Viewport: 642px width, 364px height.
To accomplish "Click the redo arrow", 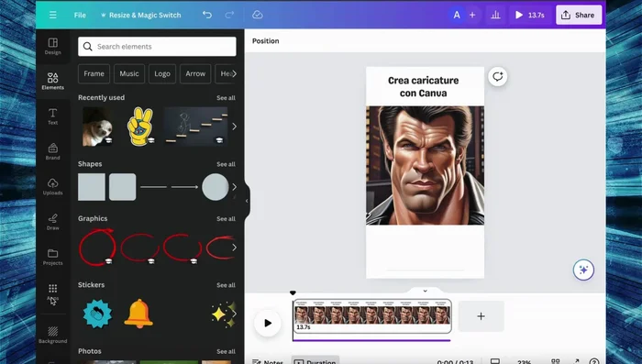I will (229, 16).
